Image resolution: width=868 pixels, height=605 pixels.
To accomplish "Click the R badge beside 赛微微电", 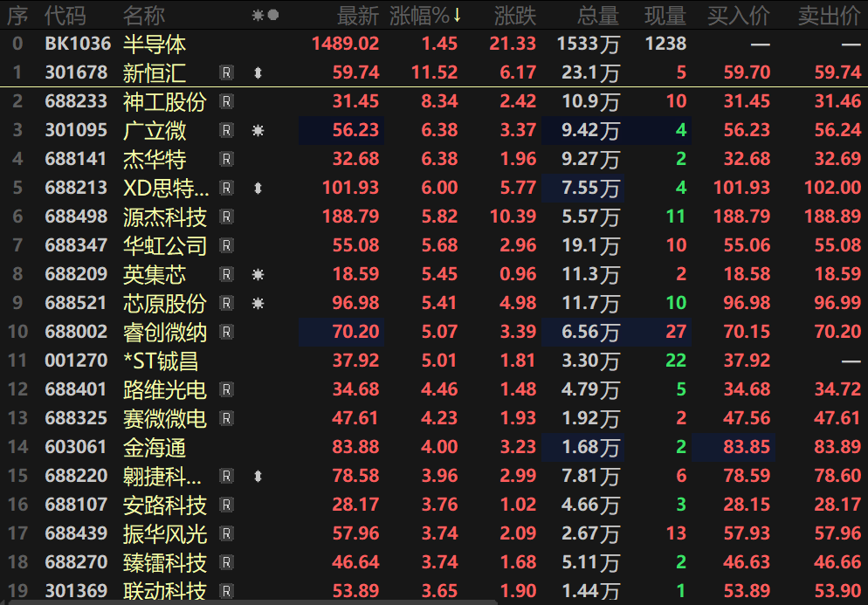I will click(x=226, y=418).
